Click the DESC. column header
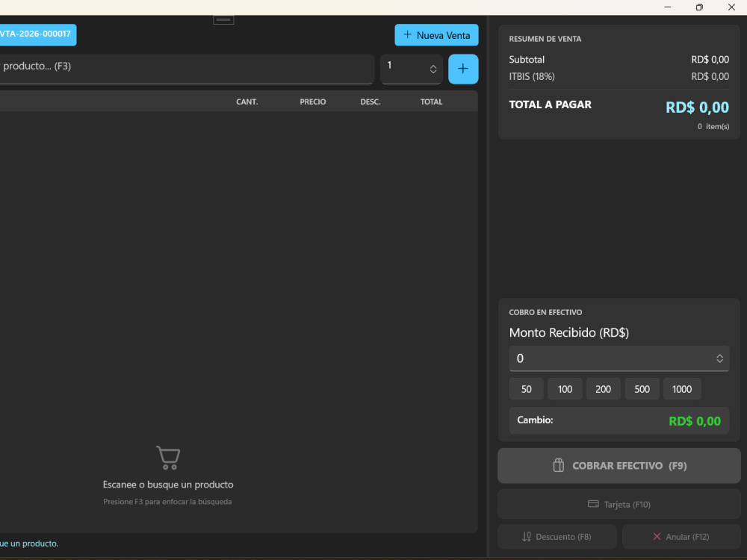The image size is (747, 560). [x=371, y=102]
